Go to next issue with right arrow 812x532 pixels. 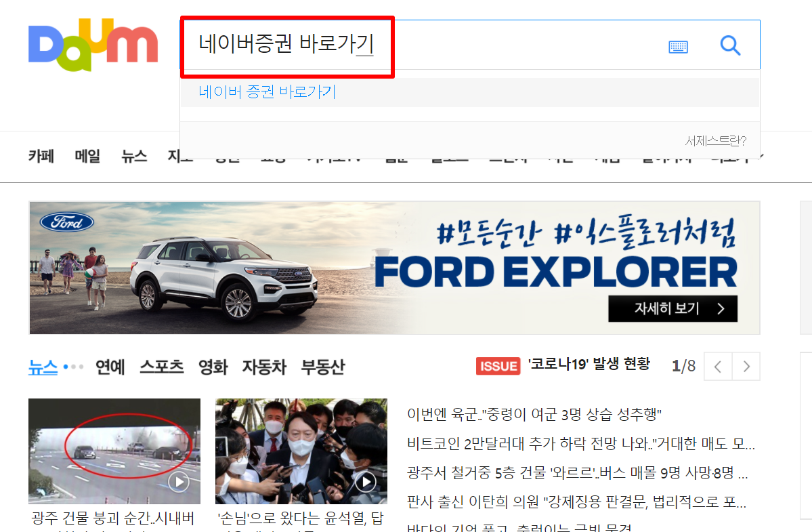click(x=746, y=367)
